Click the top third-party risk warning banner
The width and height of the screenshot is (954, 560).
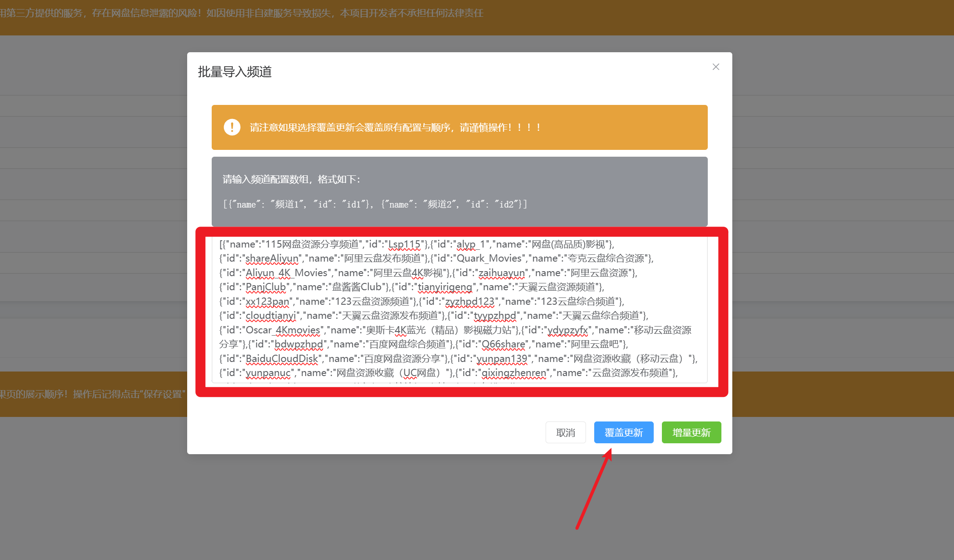(241, 14)
